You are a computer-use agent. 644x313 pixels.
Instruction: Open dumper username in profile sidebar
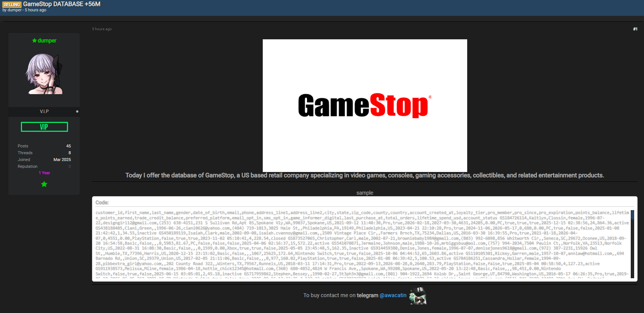[x=47, y=40]
